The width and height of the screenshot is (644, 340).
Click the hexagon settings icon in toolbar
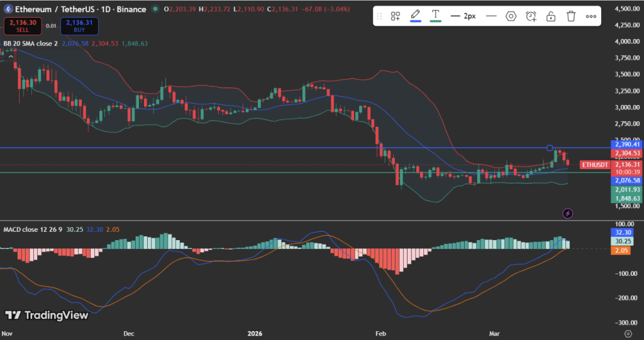point(511,16)
